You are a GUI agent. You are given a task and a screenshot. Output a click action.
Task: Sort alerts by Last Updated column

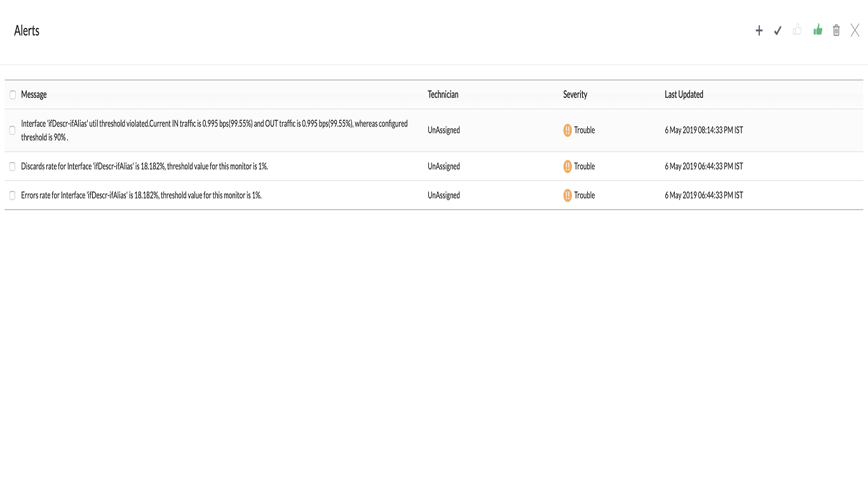coord(684,94)
